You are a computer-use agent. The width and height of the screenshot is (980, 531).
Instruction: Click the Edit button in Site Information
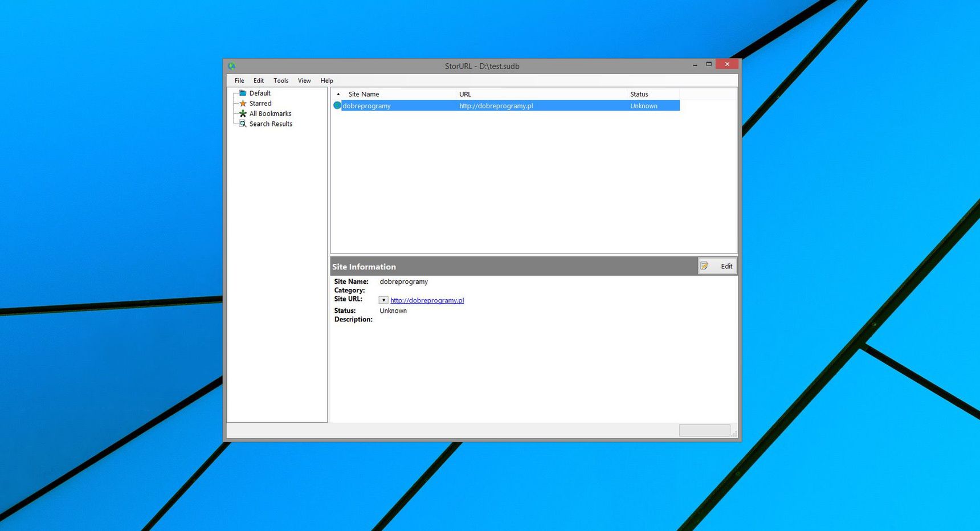(717, 266)
